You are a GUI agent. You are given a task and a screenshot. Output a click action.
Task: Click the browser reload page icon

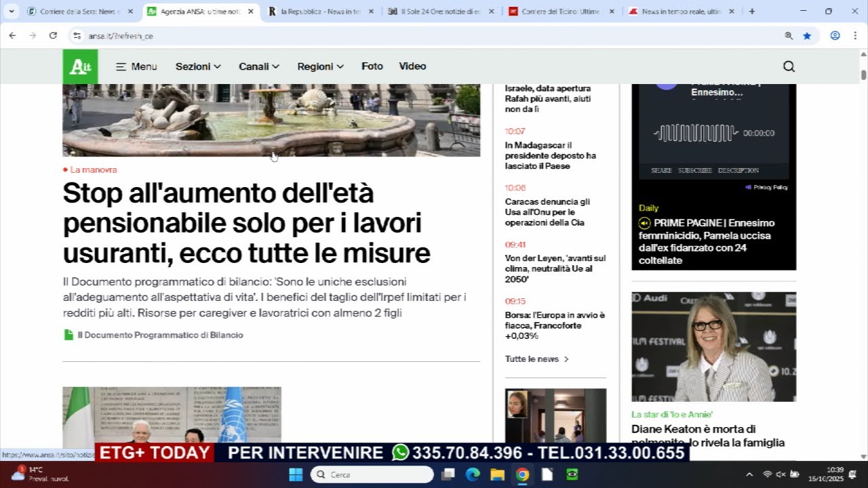[x=53, y=36]
